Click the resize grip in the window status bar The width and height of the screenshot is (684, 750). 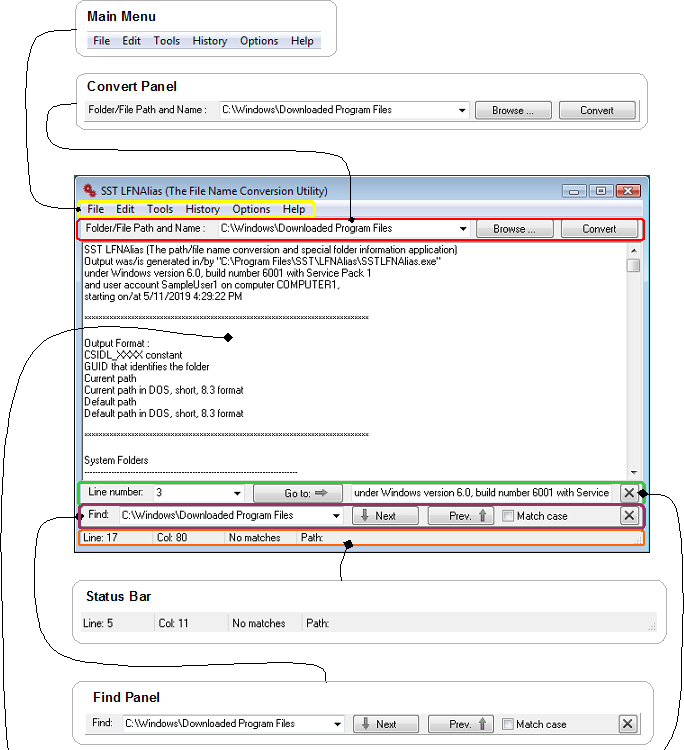(x=638, y=540)
